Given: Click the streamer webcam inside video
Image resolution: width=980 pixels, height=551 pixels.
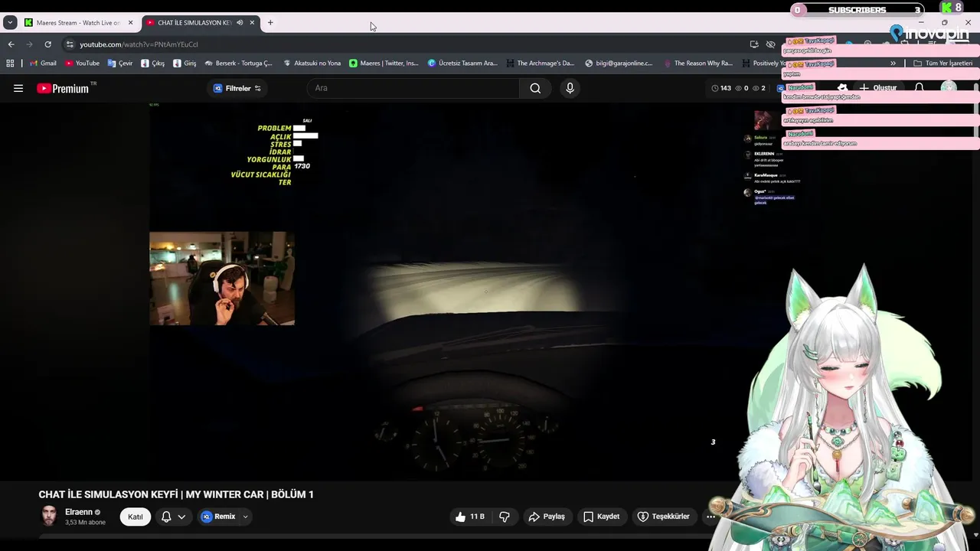Looking at the screenshot, I should tap(222, 279).
